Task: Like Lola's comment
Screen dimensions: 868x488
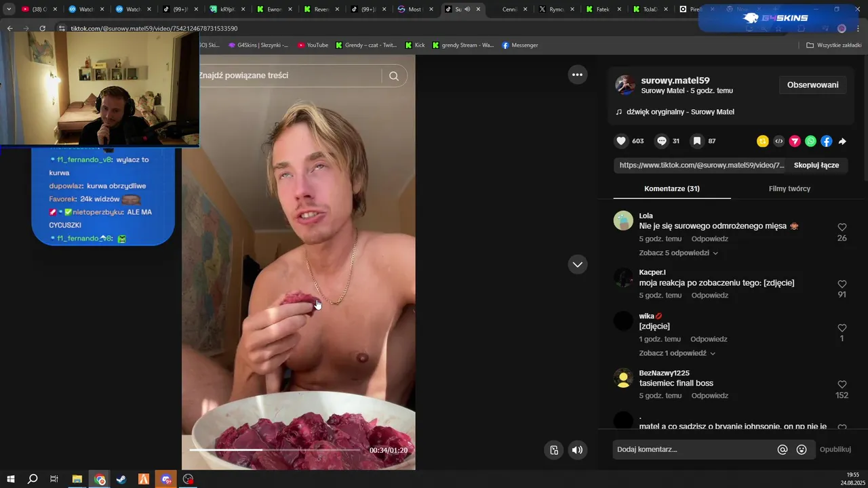Action: point(842,228)
